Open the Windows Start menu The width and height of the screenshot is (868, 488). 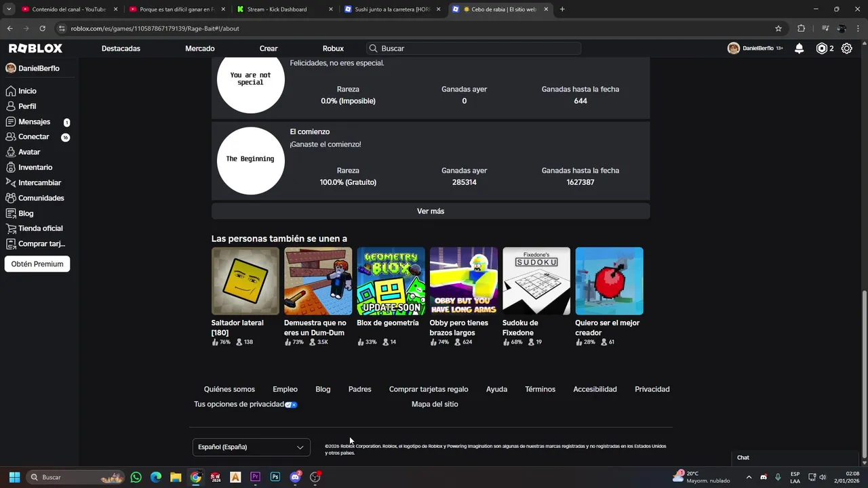coord(14,477)
